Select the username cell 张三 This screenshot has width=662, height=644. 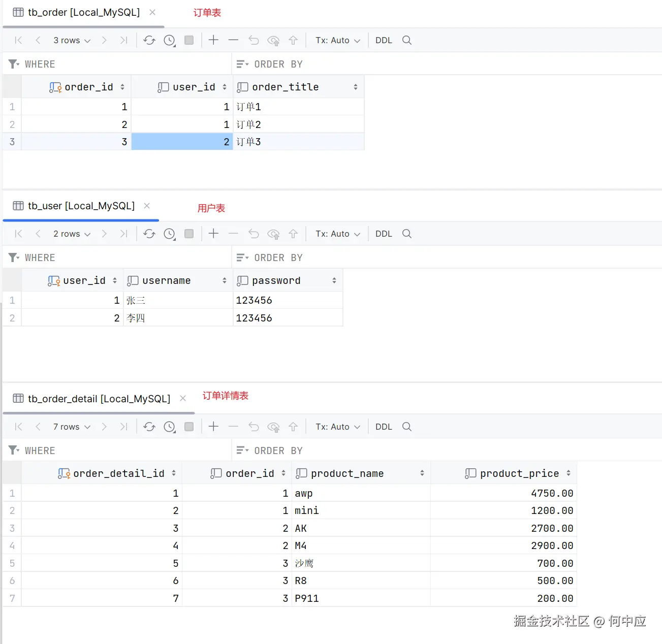point(178,300)
